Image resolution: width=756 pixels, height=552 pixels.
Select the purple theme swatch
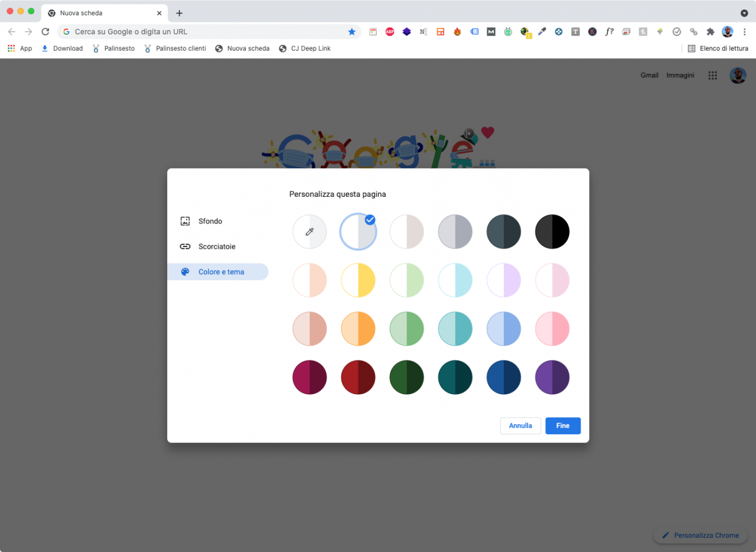[552, 377]
